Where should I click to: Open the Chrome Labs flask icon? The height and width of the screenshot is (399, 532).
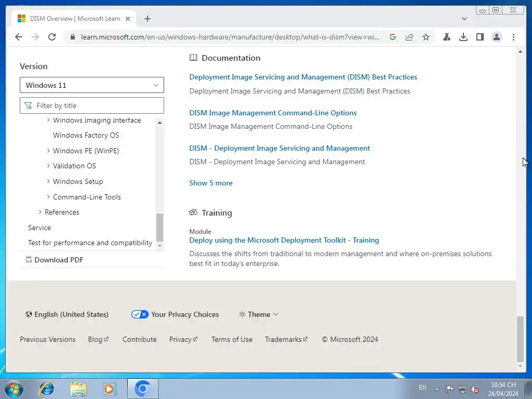point(446,37)
